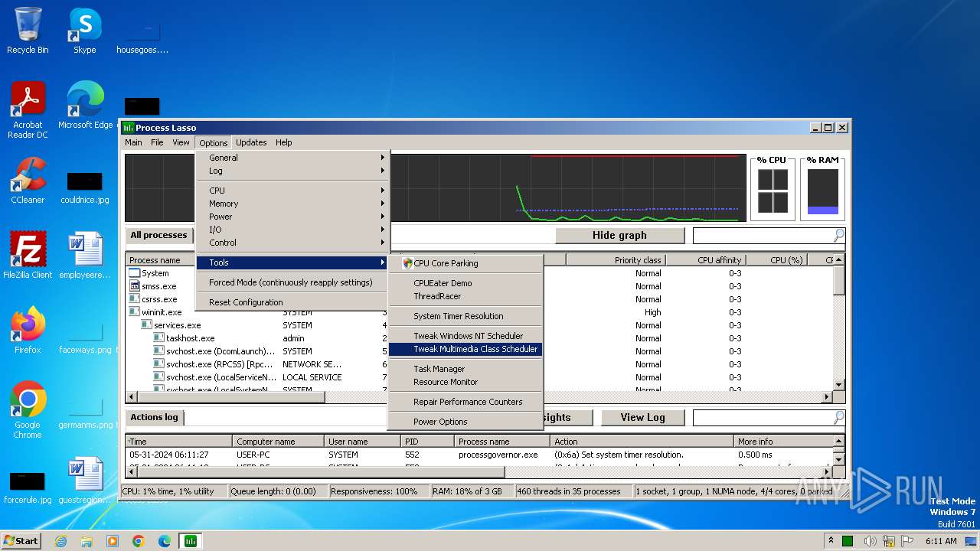Expand the Power submenu
Screen dimensions: 980x551
pyautogui.click(x=292, y=217)
